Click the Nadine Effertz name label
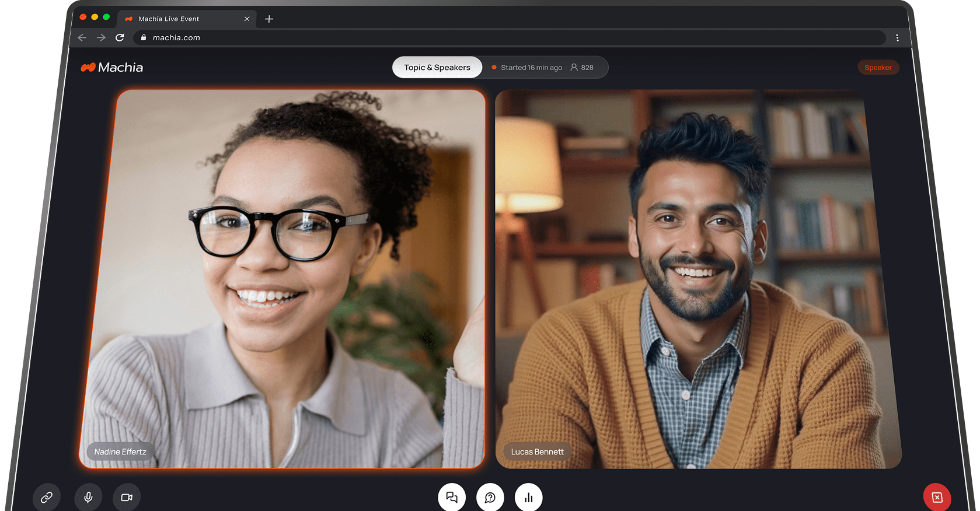Screen dimensions: 980x511 (x=120, y=452)
